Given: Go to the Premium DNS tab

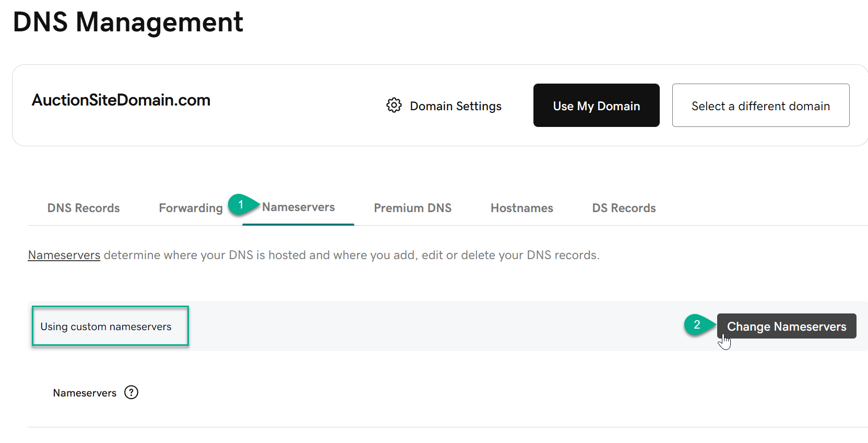Looking at the screenshot, I should coord(413,208).
